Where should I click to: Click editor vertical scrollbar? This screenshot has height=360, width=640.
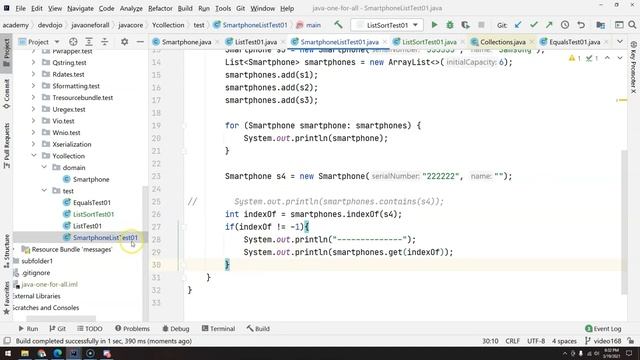[624, 222]
